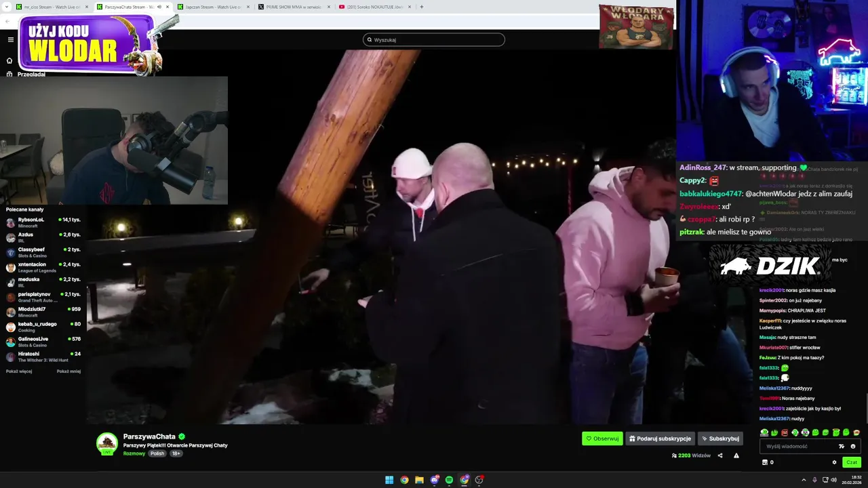Switch to mr_cios Stream browser tab
This screenshot has width=868, height=488.
[52, 7]
